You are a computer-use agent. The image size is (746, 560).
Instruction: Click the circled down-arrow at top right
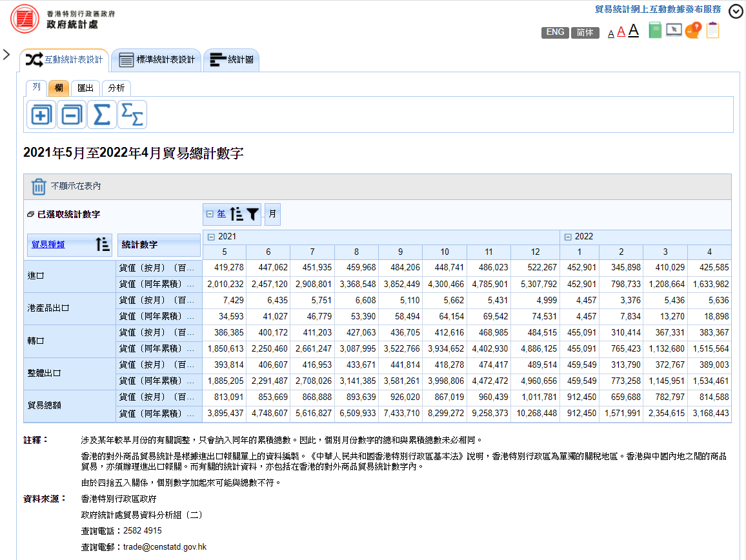[736, 12]
